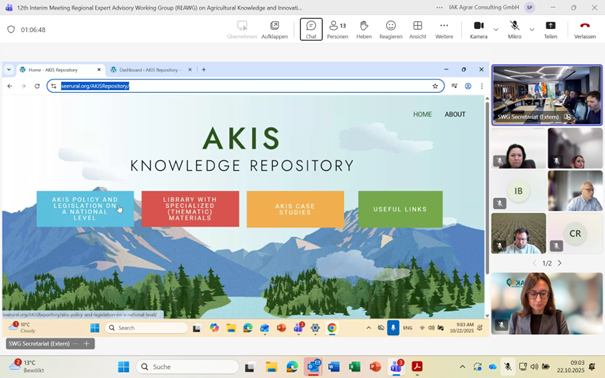The image size is (605, 378).
Task: Open the Useful Links button
Action: (400, 209)
